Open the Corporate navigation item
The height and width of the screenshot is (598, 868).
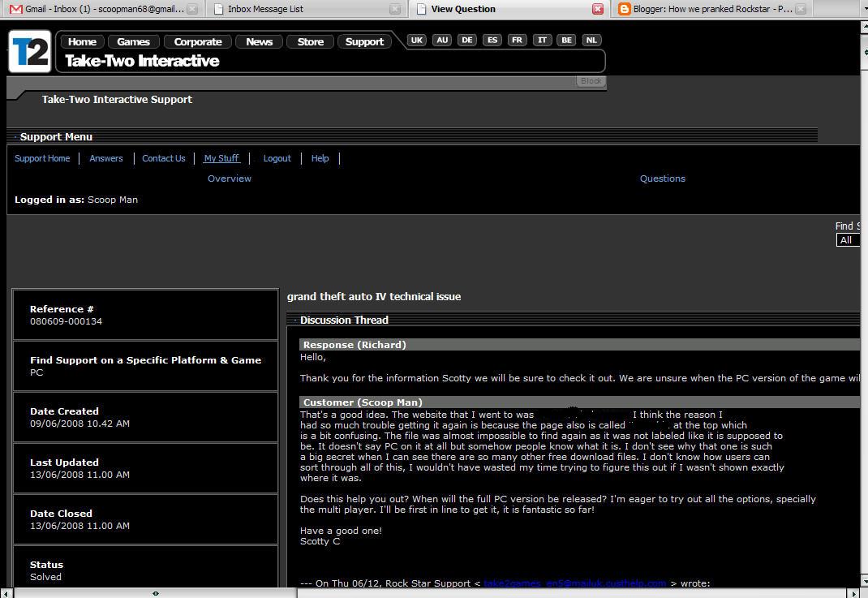[198, 41]
